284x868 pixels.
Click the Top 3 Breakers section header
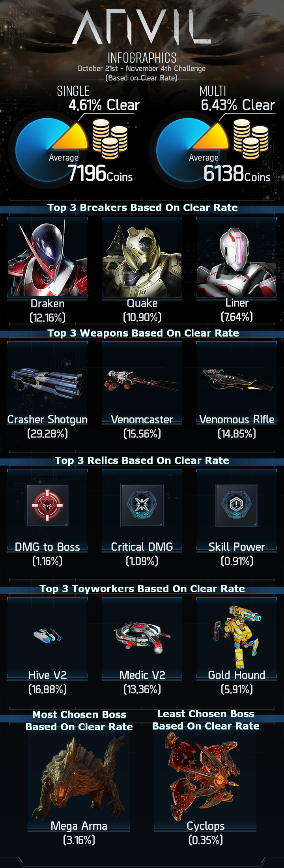point(142,208)
